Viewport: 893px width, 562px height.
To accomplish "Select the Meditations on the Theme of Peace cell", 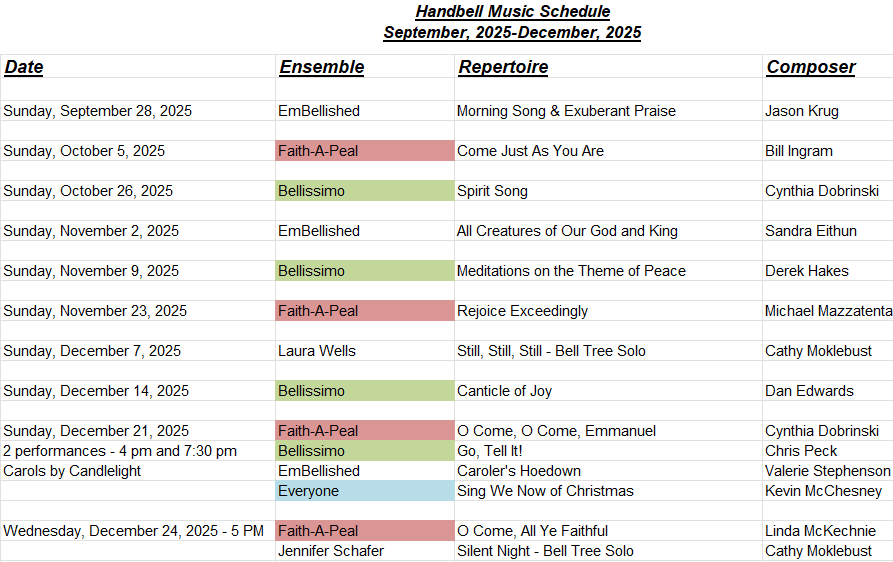I will tap(608, 271).
